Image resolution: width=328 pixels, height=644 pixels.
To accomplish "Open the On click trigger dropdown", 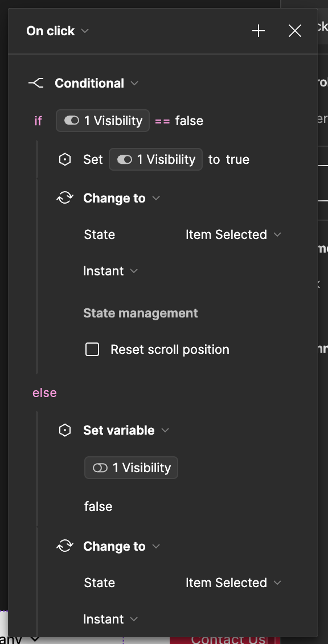I will 57,31.
